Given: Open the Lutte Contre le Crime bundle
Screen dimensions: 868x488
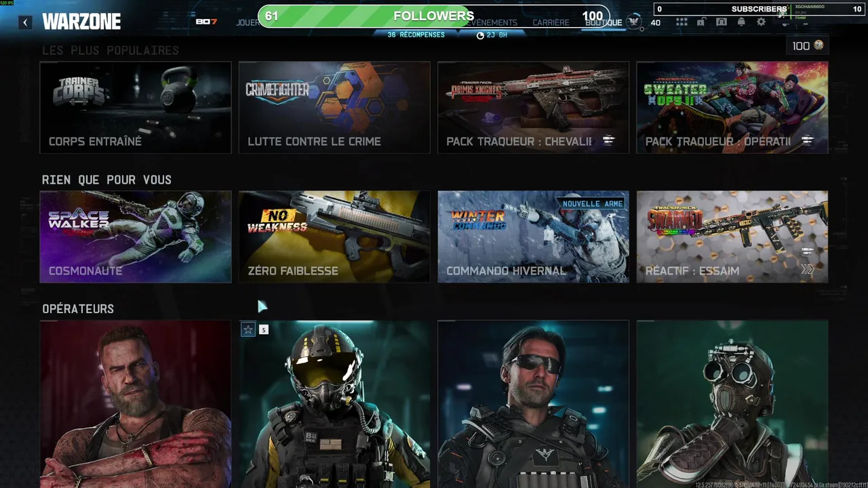Looking at the screenshot, I should pyautogui.click(x=334, y=107).
